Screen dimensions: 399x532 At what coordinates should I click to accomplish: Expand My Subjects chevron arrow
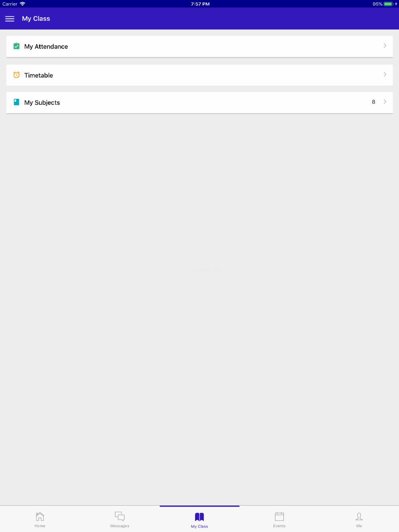click(x=385, y=102)
